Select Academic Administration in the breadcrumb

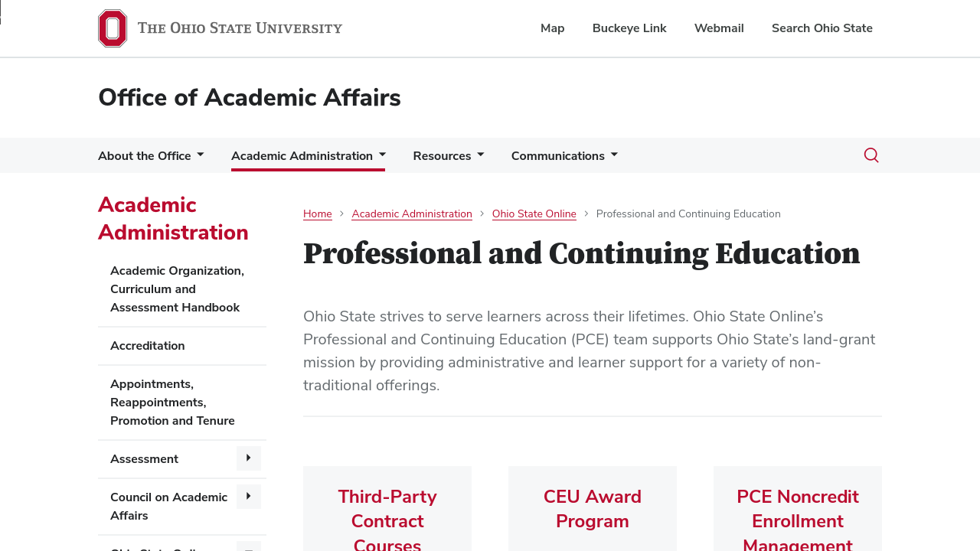[412, 214]
